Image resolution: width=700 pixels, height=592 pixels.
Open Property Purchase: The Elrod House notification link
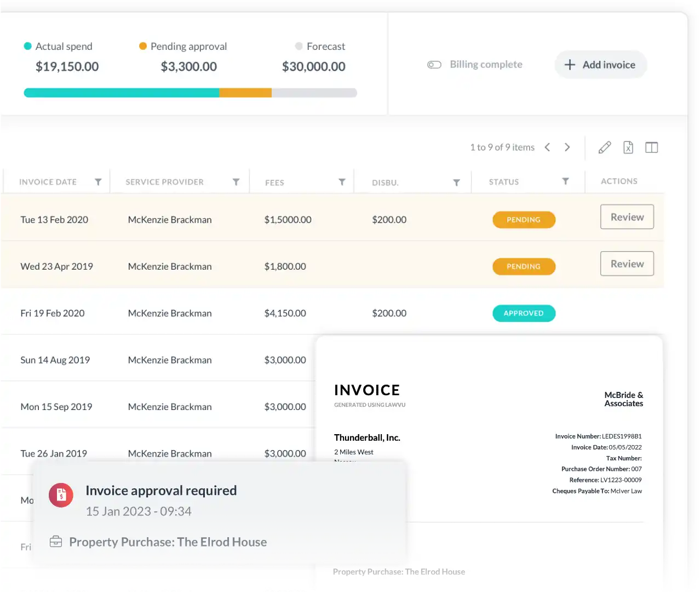tap(168, 542)
